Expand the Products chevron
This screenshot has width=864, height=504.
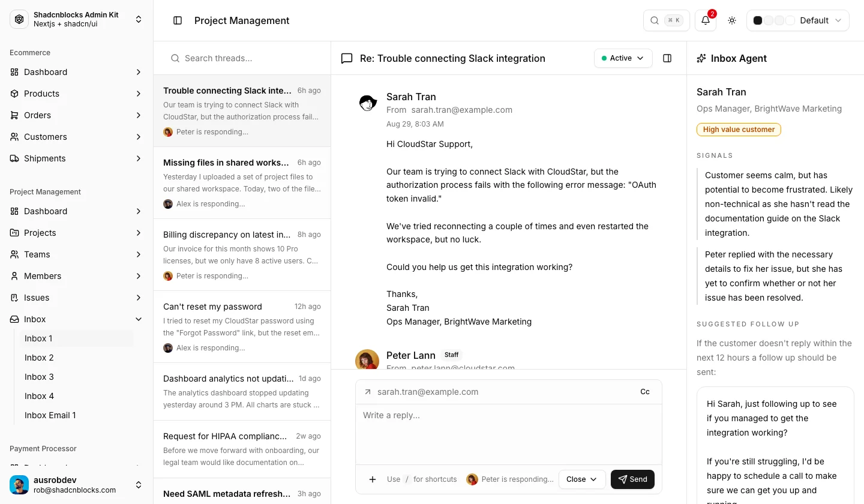point(139,94)
